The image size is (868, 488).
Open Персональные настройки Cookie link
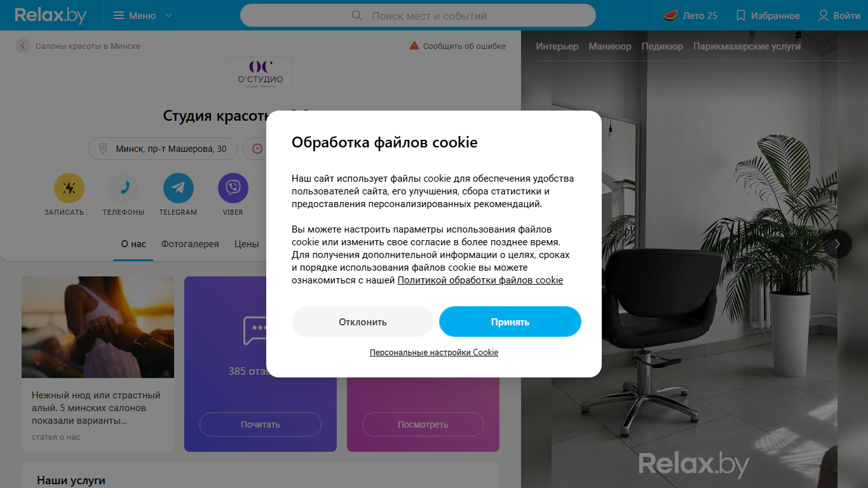pyautogui.click(x=434, y=352)
